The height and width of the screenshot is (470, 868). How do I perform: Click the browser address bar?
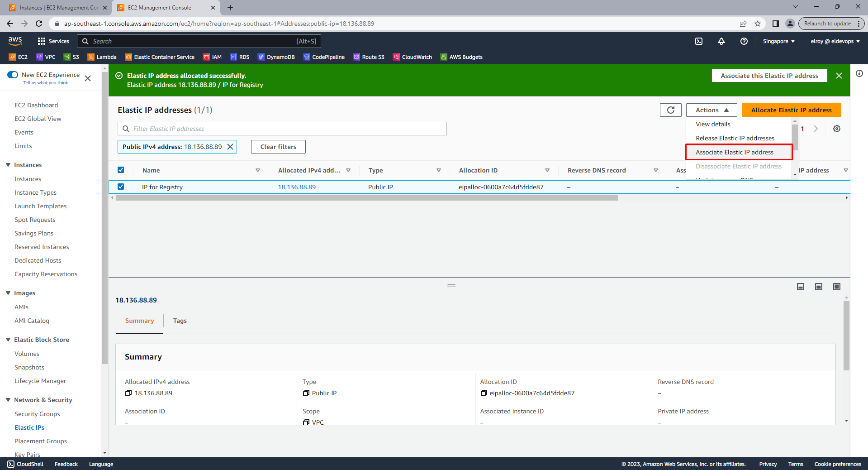(x=394, y=24)
